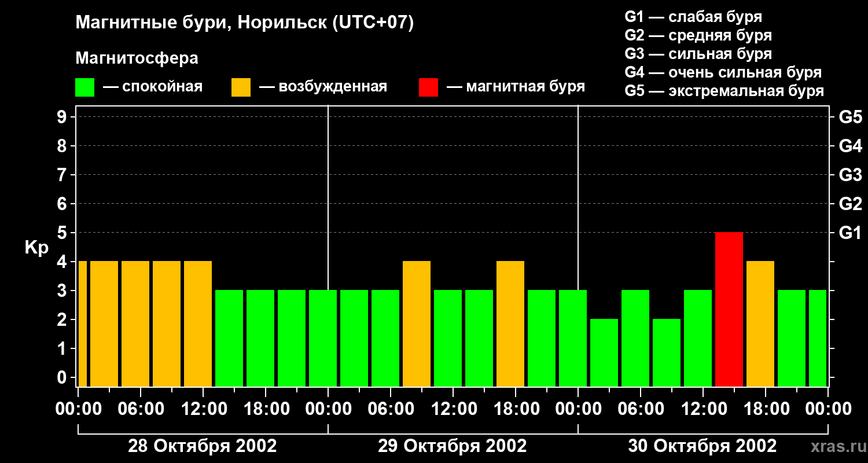Click the '— спокойная' legend label
Viewport: 868px width, 463px height.
153,87
